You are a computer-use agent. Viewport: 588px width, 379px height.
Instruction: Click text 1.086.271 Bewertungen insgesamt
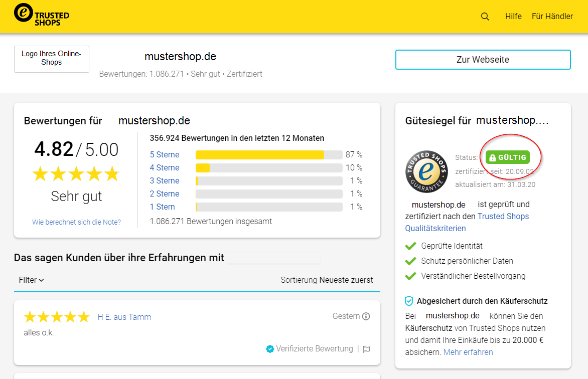coord(211,222)
